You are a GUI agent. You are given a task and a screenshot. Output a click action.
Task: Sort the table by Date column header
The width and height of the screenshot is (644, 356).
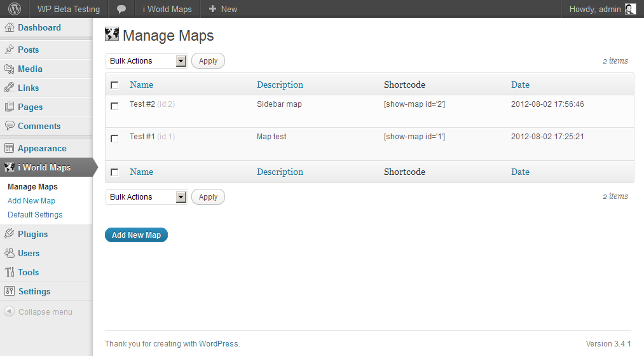coord(520,85)
